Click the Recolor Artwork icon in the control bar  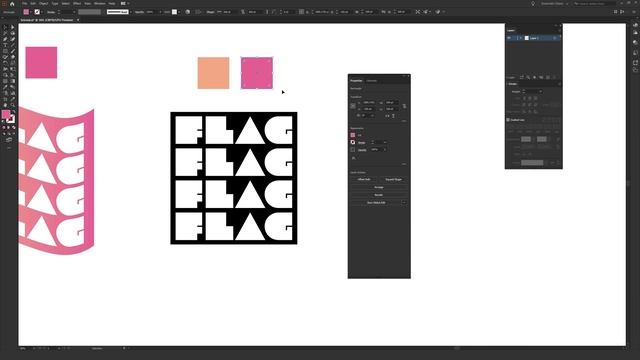[188, 12]
